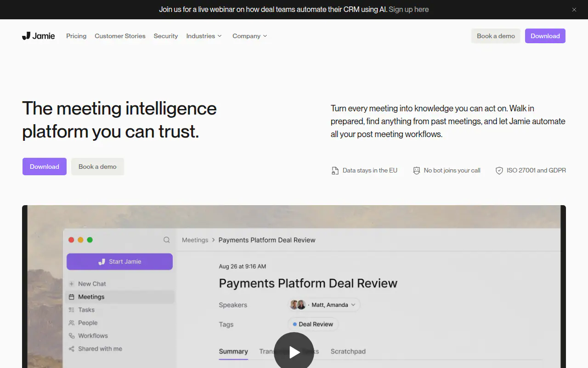The image size is (588, 368).
Task: Click the Deal Review tag chip
Action: [313, 324]
